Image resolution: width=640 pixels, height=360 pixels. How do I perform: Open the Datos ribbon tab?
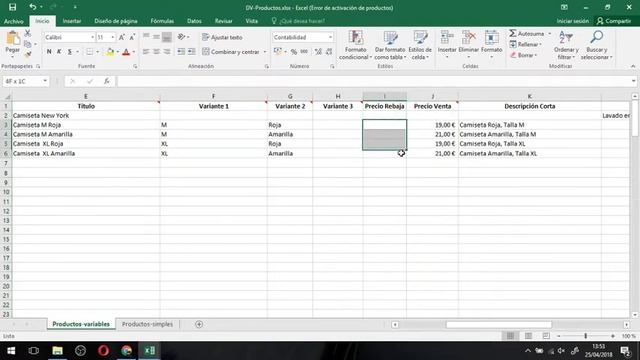tap(194, 21)
